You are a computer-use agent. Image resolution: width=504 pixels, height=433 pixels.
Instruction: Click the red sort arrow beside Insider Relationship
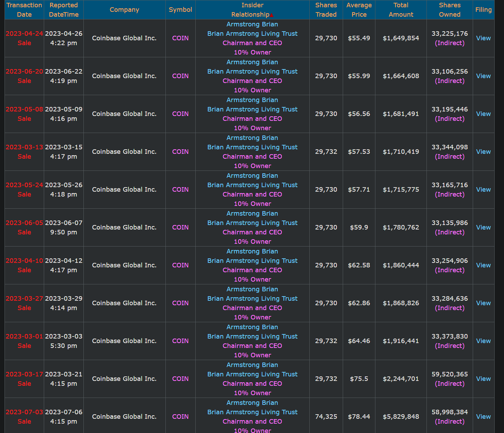click(271, 15)
